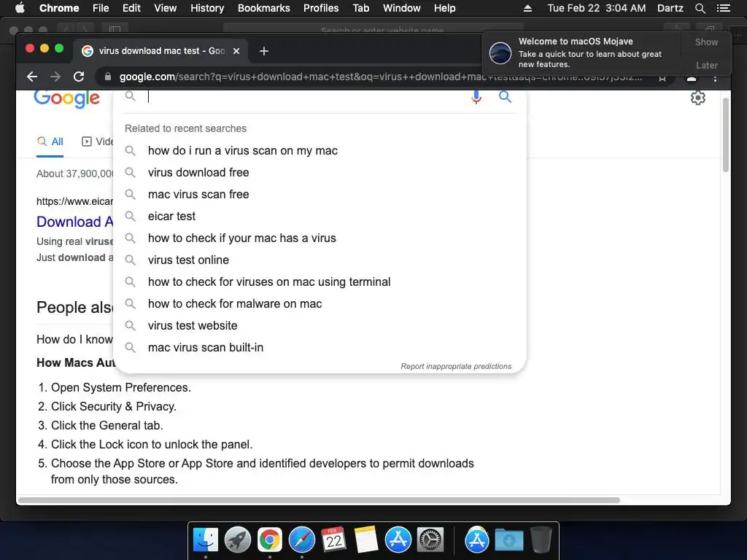The height and width of the screenshot is (560, 747).
Task: Click Later on the Mojave notification
Action: 706,65
